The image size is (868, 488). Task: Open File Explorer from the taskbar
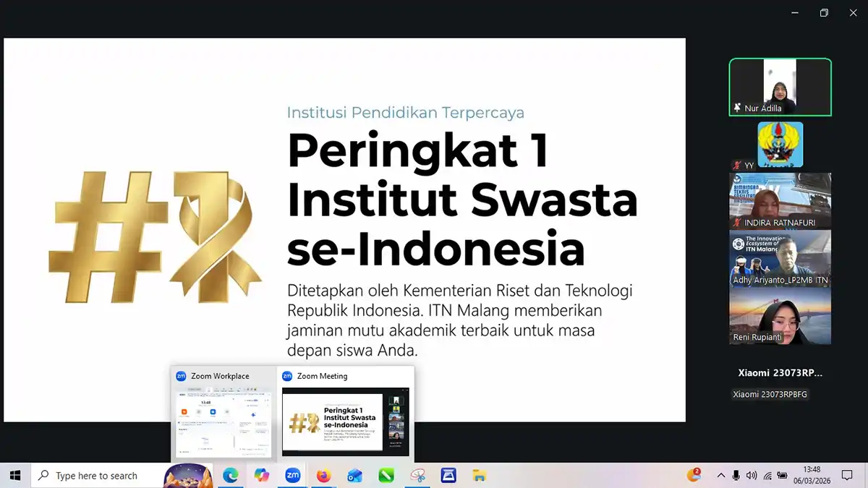coord(479,476)
